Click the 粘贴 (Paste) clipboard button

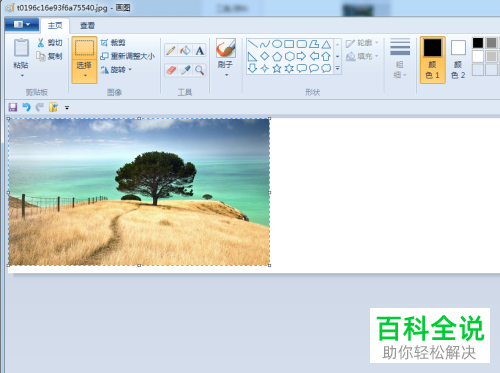(x=21, y=53)
